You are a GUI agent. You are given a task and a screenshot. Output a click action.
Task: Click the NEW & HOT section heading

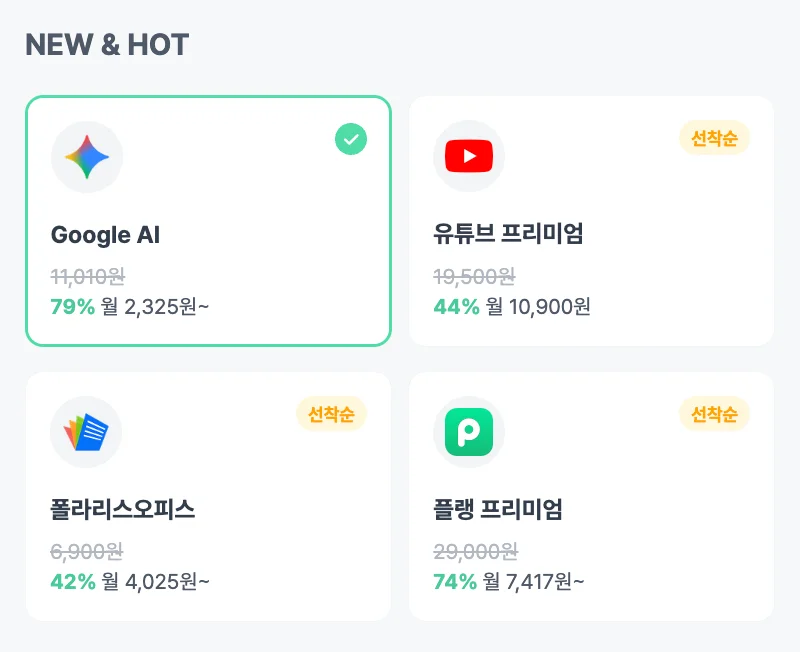tap(108, 44)
